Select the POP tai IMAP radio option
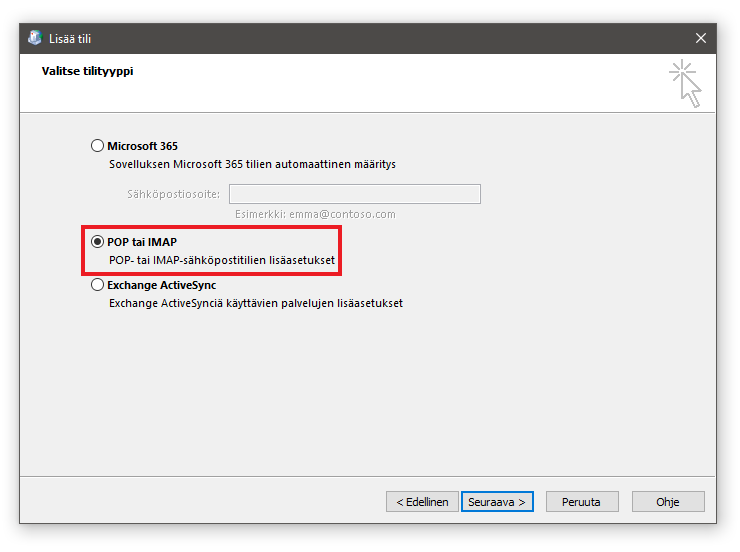 click(x=97, y=242)
